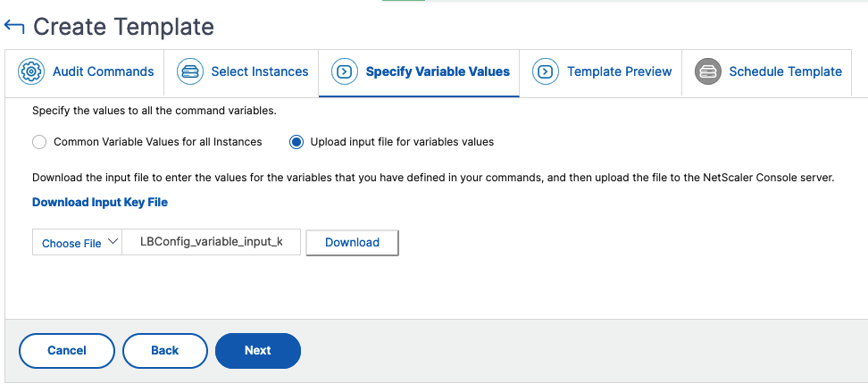
Task: Open the Audit Commands tab
Action: point(85,72)
